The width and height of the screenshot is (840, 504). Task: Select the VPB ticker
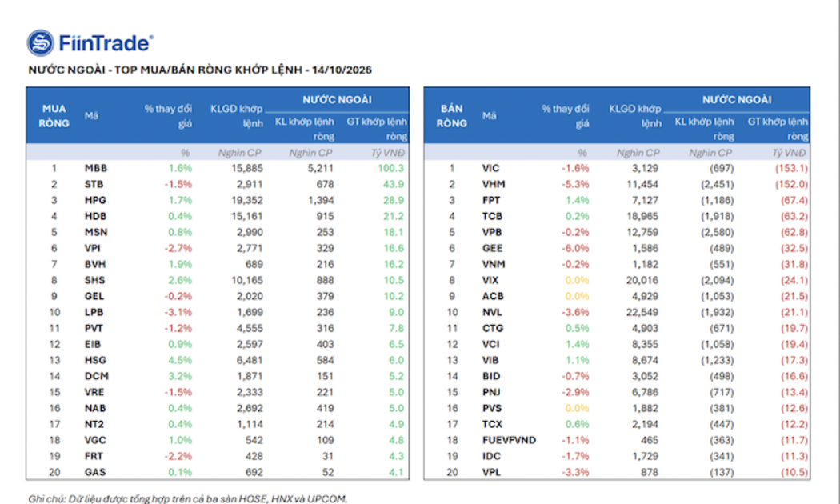click(492, 233)
